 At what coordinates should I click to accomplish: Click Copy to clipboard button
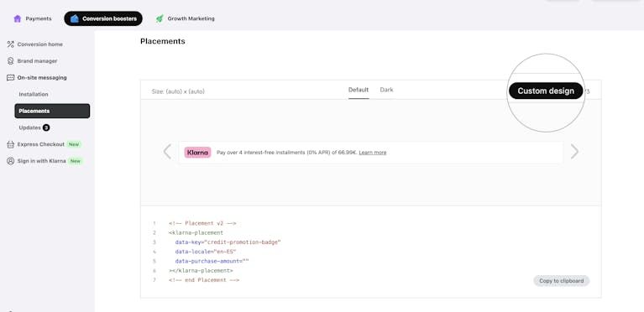click(x=562, y=281)
